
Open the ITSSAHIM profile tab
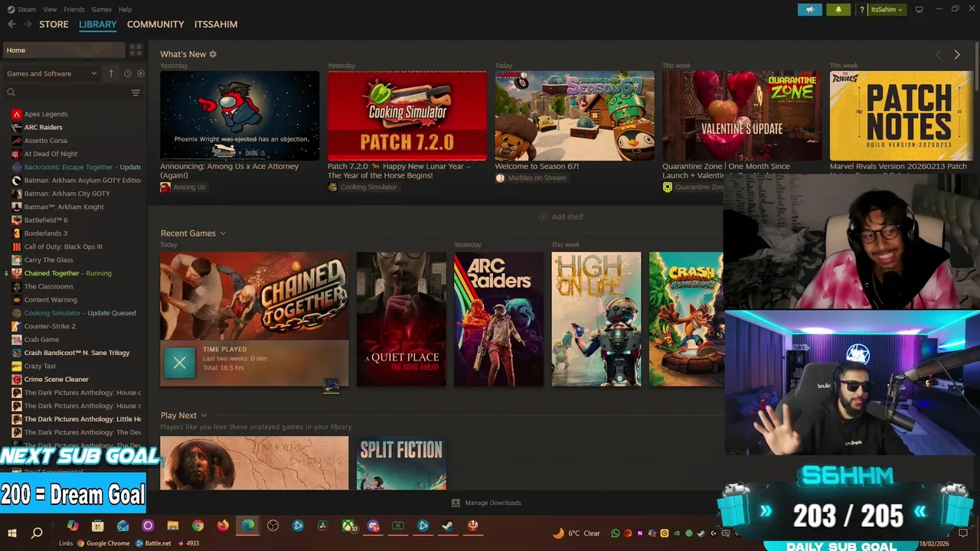(x=216, y=24)
